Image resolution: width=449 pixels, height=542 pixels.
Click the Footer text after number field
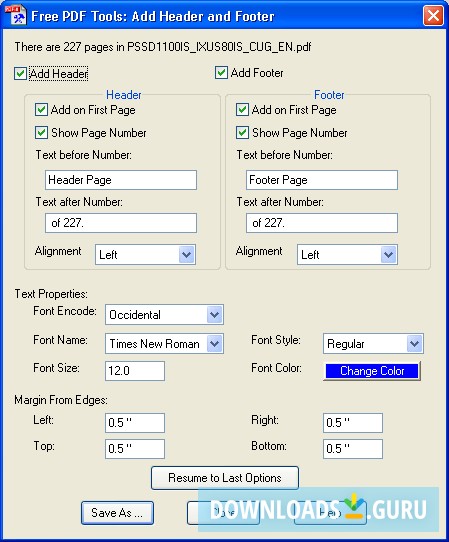tap(322, 223)
